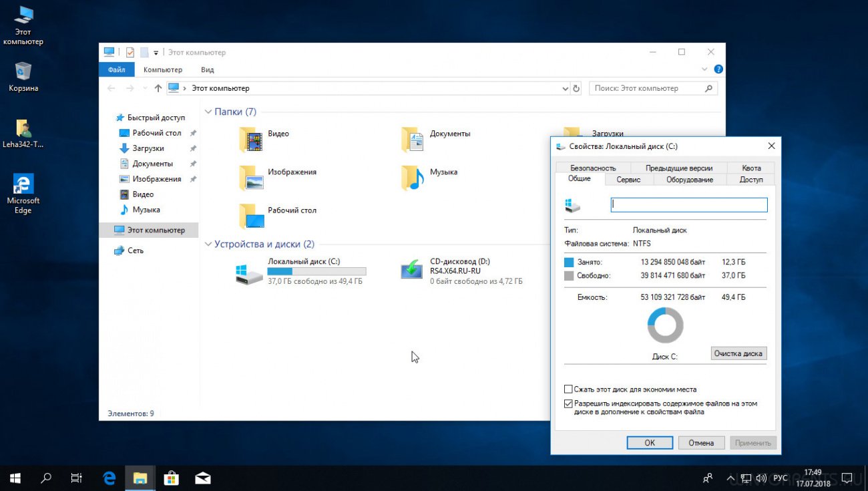The image size is (868, 491).
Task: Open the quick access toolbar customize dropdown
Action: pyautogui.click(x=156, y=52)
